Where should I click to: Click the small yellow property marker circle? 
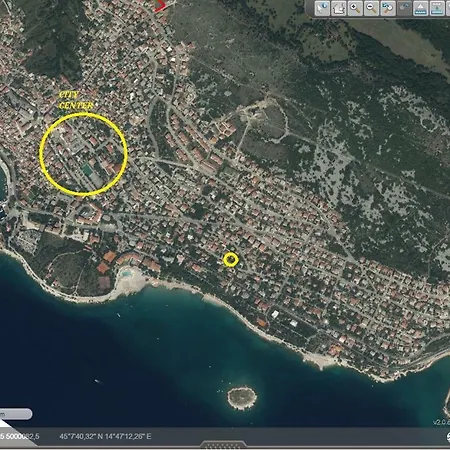click(x=231, y=259)
